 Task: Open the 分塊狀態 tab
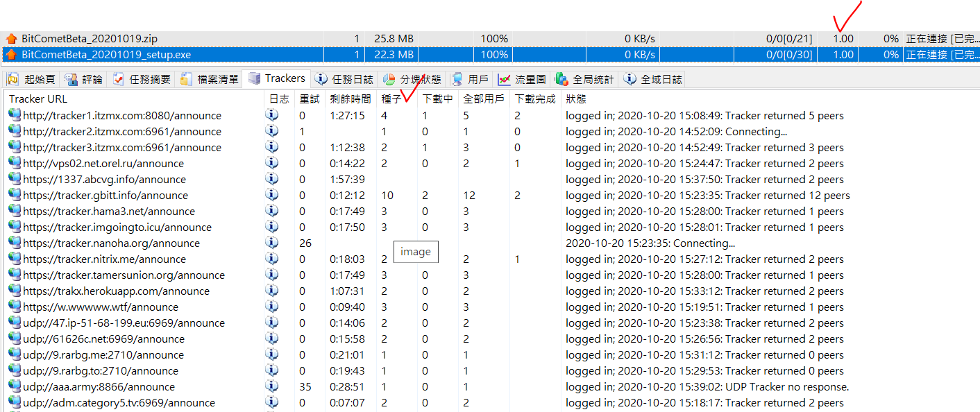coord(412,79)
